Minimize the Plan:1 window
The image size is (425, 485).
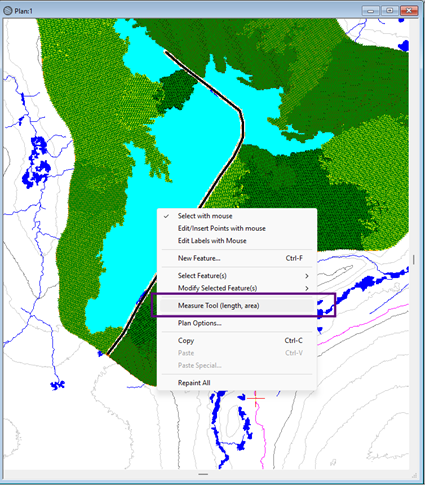pyautogui.click(x=370, y=11)
